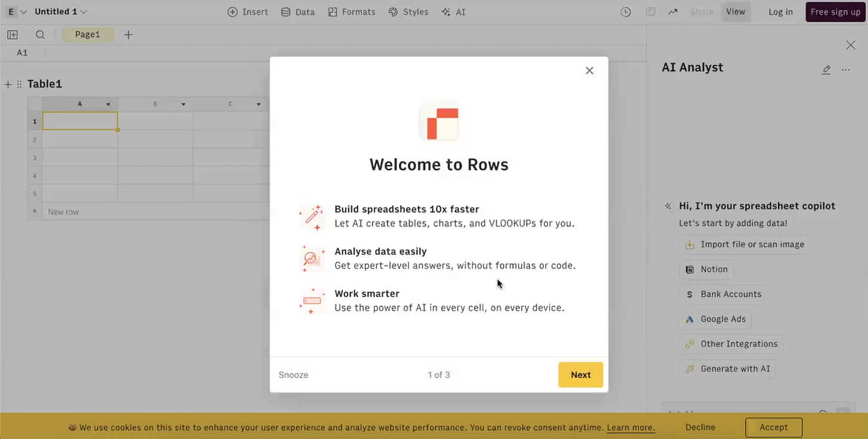Click the plus icon beside Table1
The width and height of the screenshot is (868, 439).
click(8, 84)
